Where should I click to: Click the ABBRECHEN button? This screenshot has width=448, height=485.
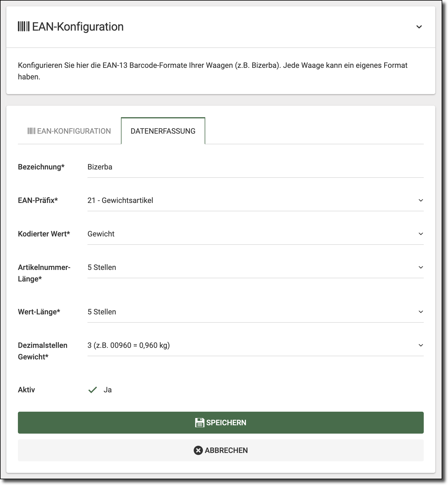[221, 450]
